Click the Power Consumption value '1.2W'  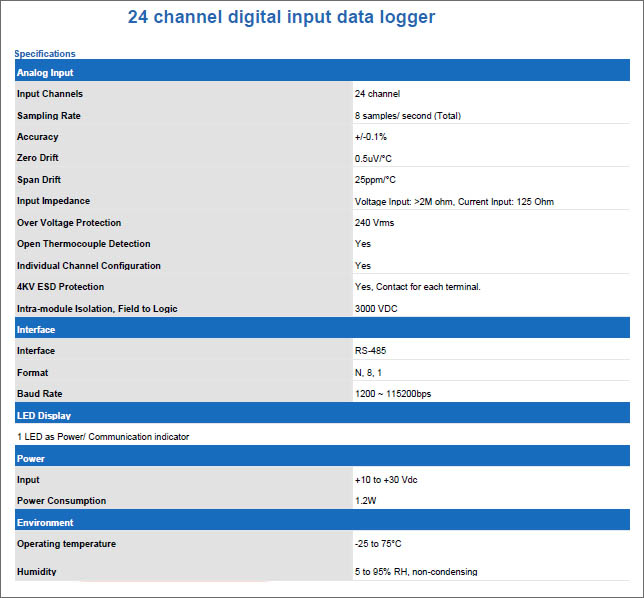[x=365, y=501]
